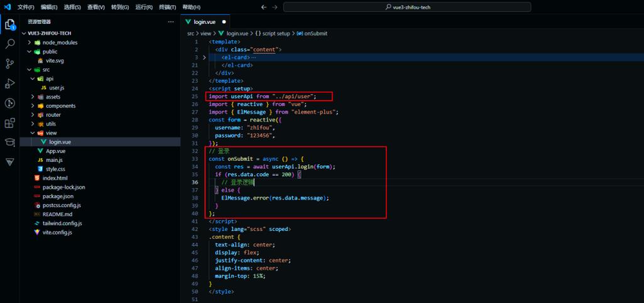Click the login.vue breadcrumb segment
The height and width of the screenshot is (303, 644).
coord(234,34)
